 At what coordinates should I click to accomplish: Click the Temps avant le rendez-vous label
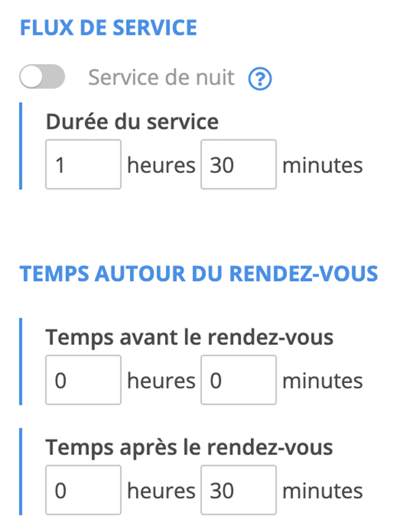(x=189, y=337)
